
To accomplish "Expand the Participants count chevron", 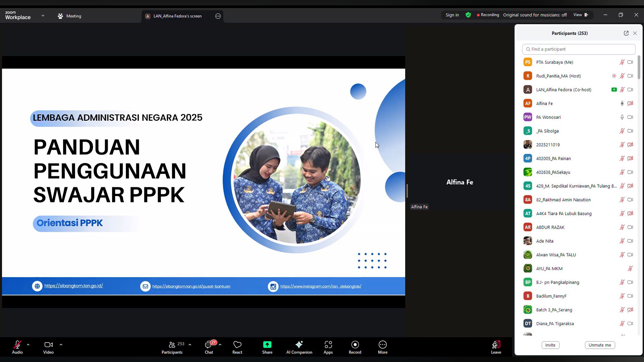I will 190,344.
